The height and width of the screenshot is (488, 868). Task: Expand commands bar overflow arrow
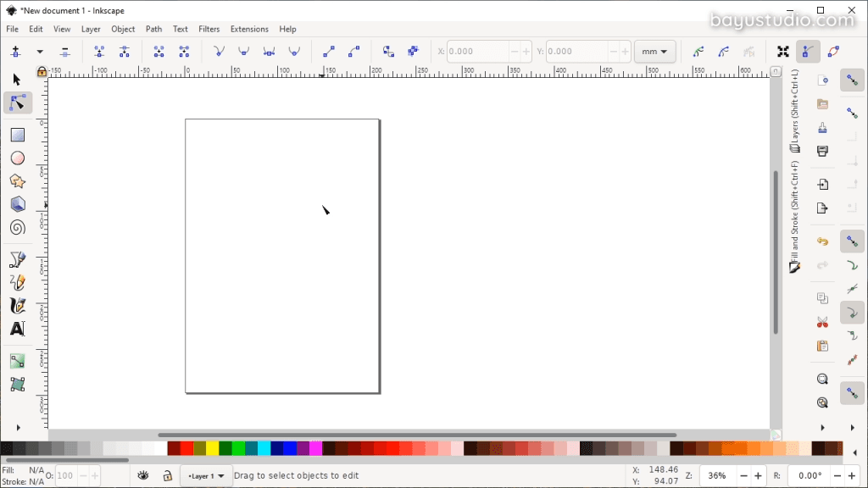tap(822, 427)
